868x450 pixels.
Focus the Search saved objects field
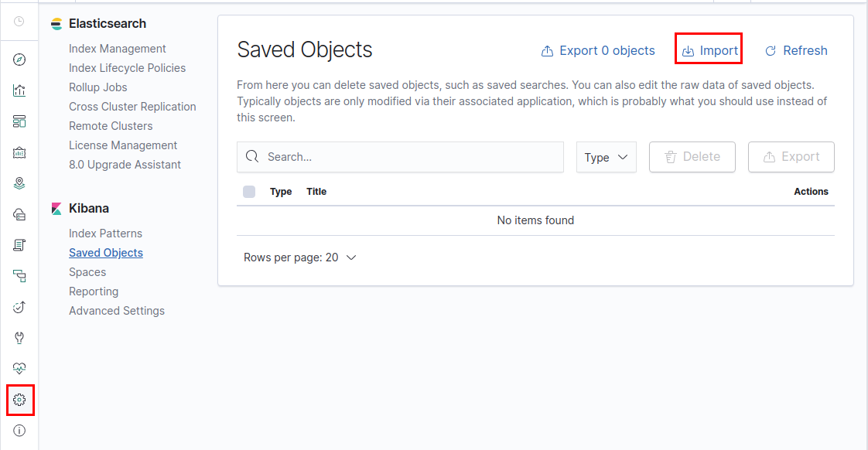coord(400,157)
